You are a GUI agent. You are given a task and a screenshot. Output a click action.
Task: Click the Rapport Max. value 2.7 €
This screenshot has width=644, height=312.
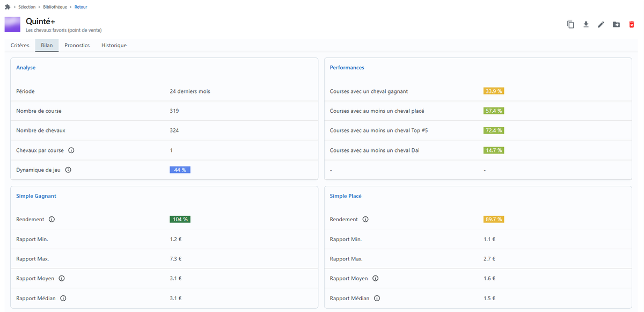coord(489,259)
